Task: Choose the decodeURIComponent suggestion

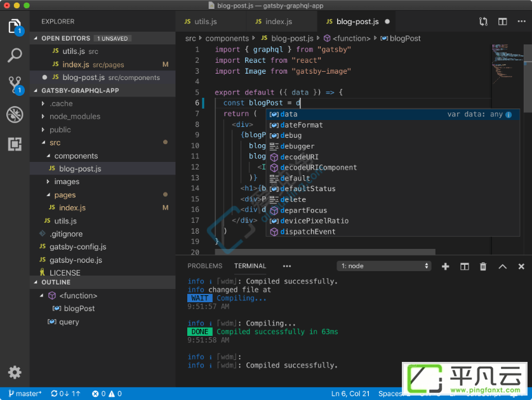Action: (393, 168)
